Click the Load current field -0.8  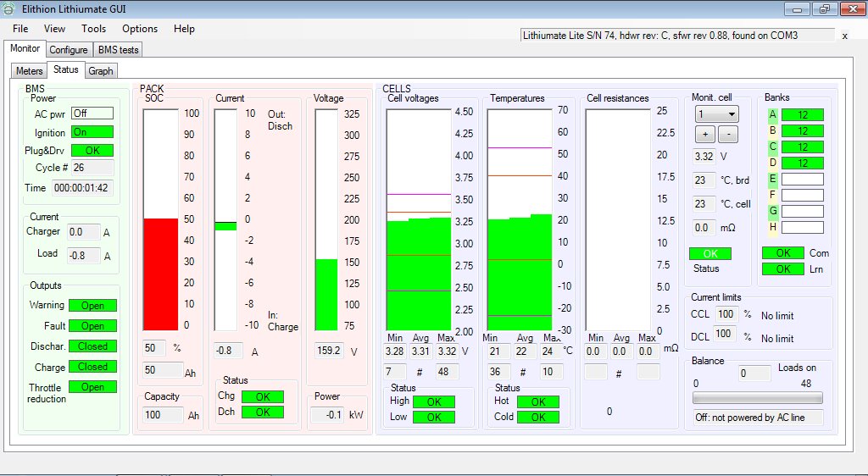(84, 256)
